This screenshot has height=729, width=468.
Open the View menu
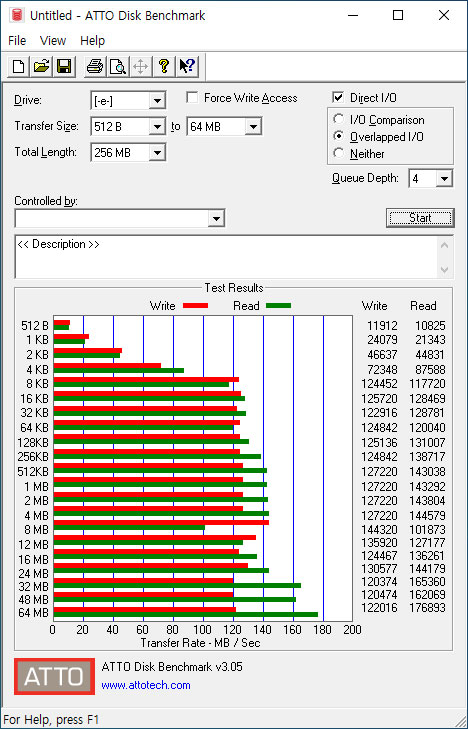click(53, 41)
